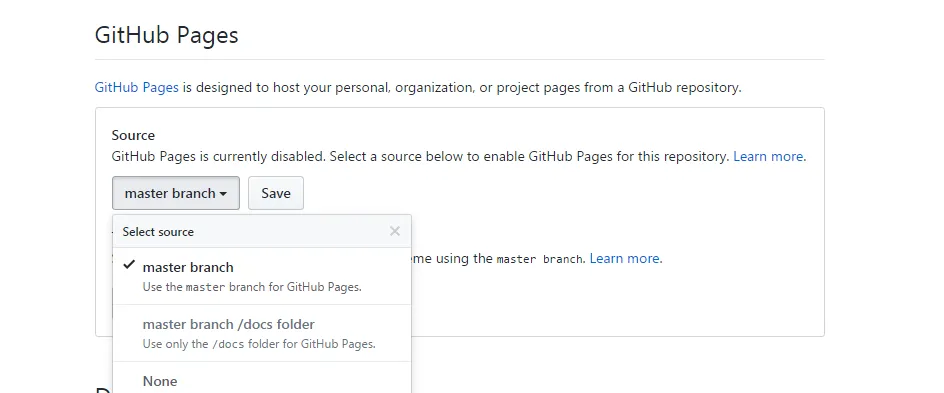Viewport: 944px width, 393px height.
Task: Click 'Use only the /docs folder' description
Action: pos(259,344)
